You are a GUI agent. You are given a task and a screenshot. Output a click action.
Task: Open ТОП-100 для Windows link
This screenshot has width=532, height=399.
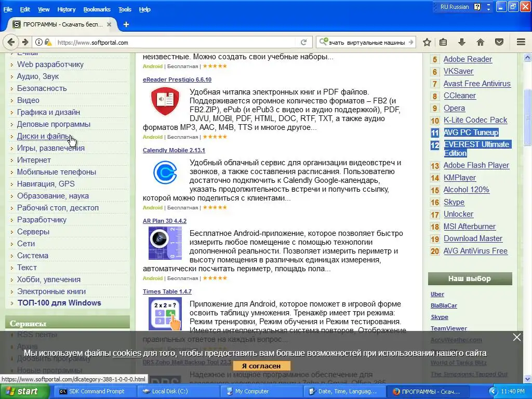[59, 303]
